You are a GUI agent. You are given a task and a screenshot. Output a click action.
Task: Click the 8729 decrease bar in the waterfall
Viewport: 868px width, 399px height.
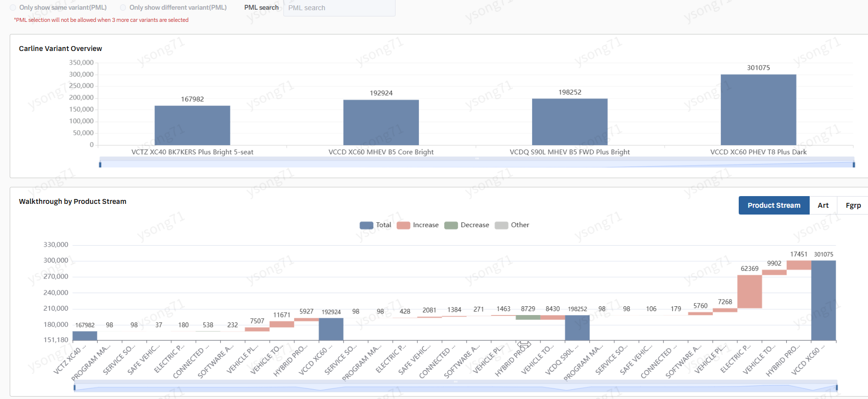click(528, 317)
